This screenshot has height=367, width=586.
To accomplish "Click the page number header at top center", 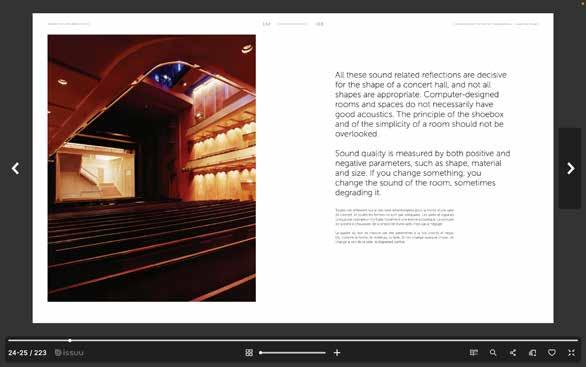I will click(x=293, y=24).
